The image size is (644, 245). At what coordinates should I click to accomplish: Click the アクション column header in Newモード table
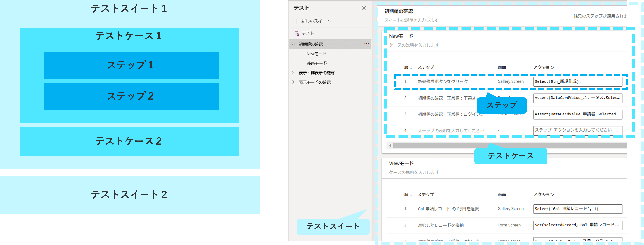pos(544,68)
